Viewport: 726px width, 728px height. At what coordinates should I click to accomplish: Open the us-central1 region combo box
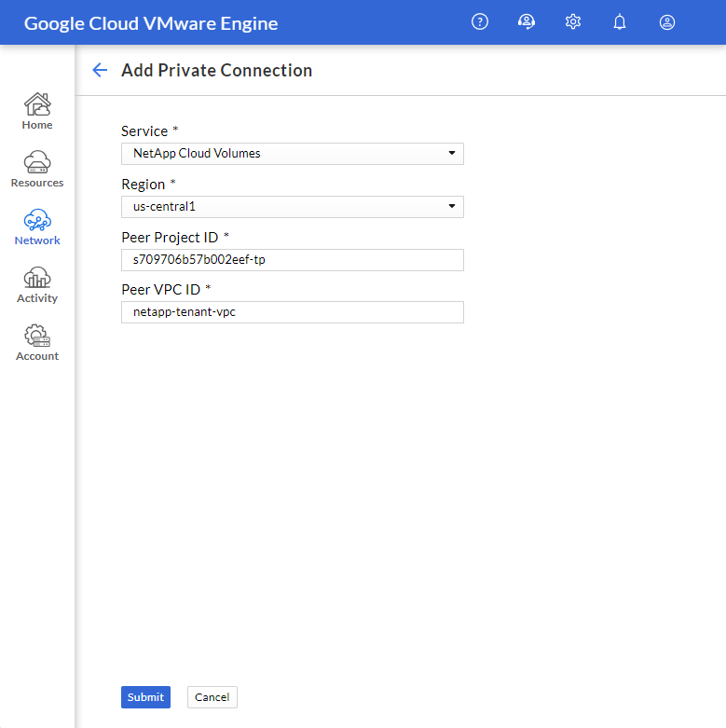click(293, 207)
